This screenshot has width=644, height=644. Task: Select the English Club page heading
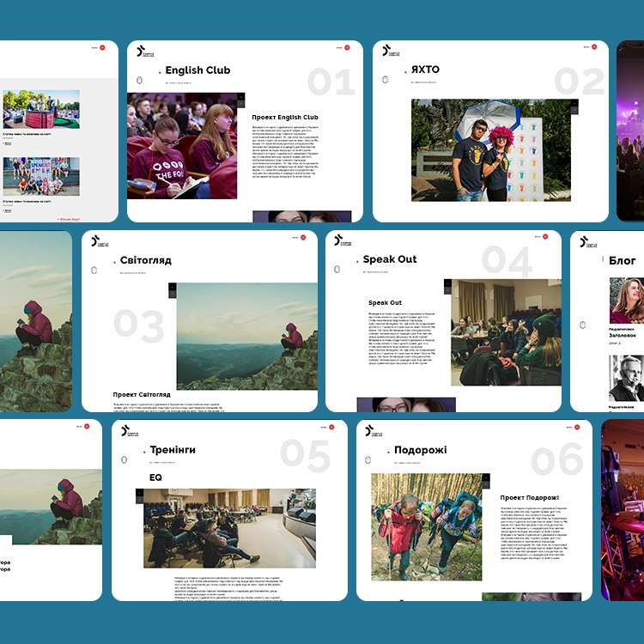[x=197, y=70]
